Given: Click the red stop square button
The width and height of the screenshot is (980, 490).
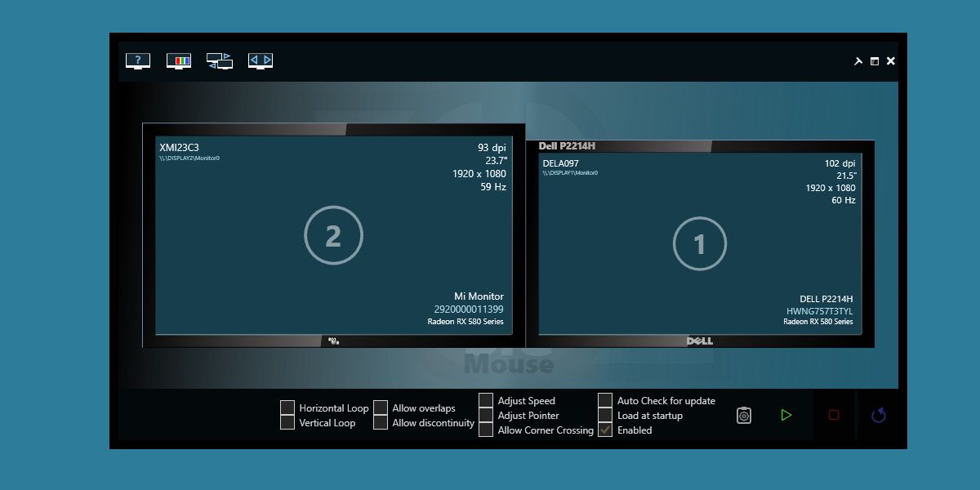Looking at the screenshot, I should click(x=834, y=415).
